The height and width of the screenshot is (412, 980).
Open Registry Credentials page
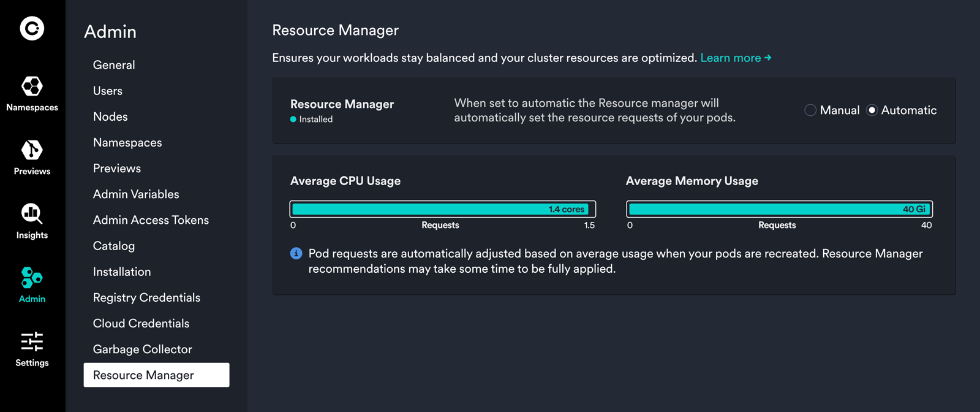click(x=146, y=297)
